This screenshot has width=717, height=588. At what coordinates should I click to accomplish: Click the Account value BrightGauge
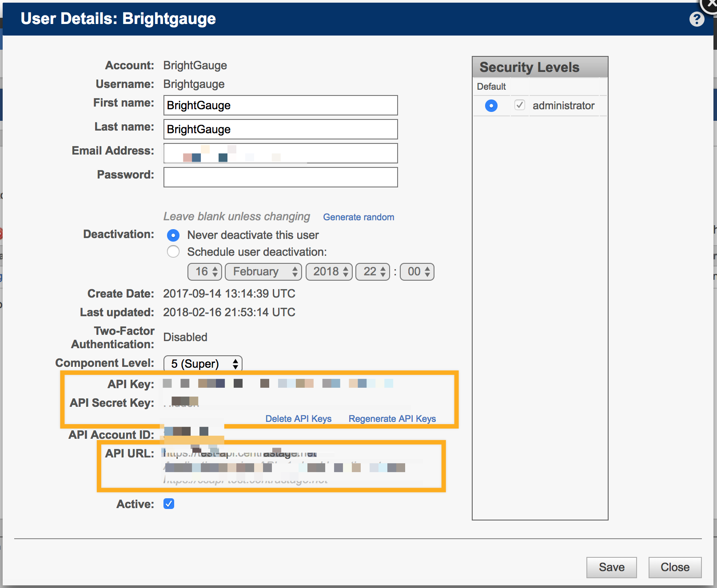pyautogui.click(x=195, y=65)
